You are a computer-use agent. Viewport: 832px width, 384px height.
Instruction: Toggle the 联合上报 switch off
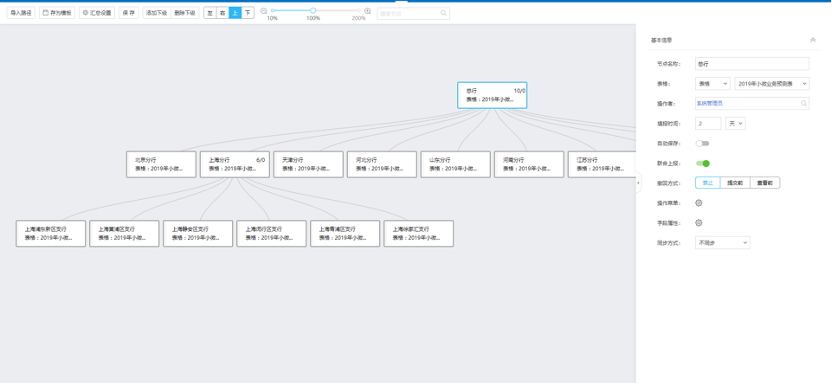[703, 163]
